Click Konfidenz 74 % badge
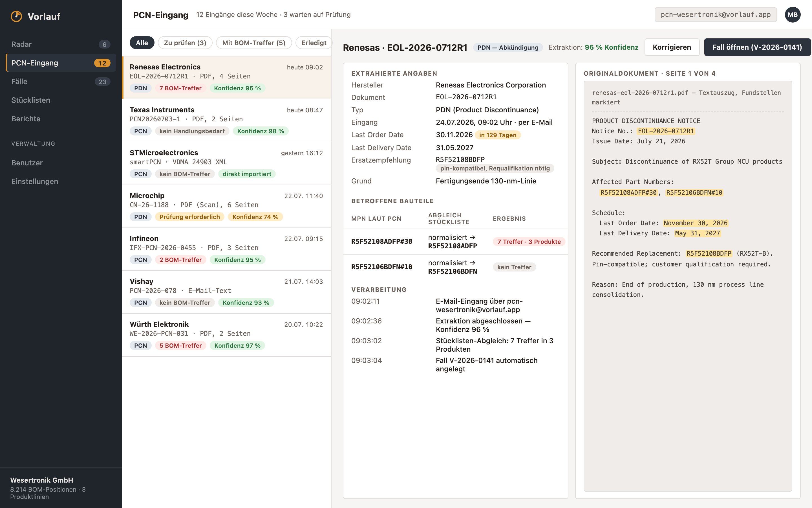Viewport: 812px width, 508px height. tap(255, 217)
